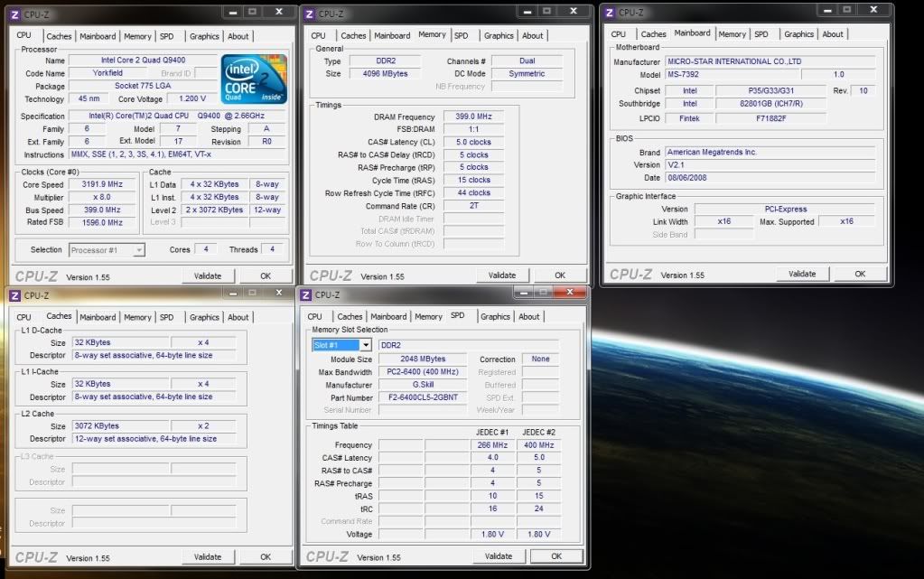Click CPU-Z title icon of the Caches window
Viewport: 924px width, 579px height.
14,295
